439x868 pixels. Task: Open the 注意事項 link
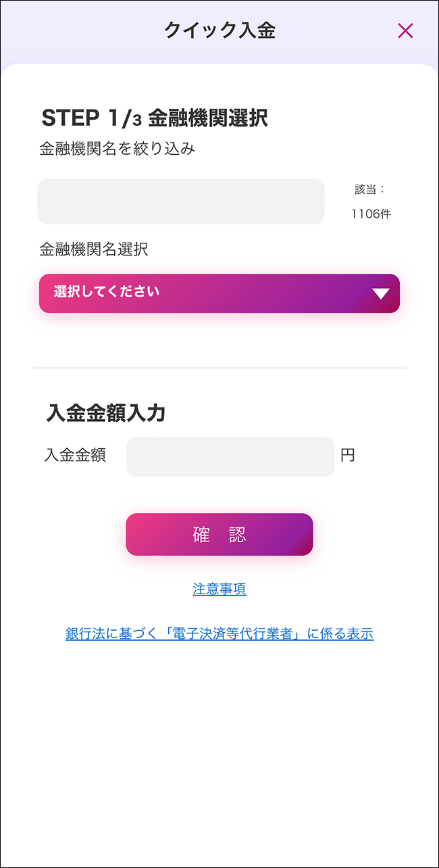219,589
